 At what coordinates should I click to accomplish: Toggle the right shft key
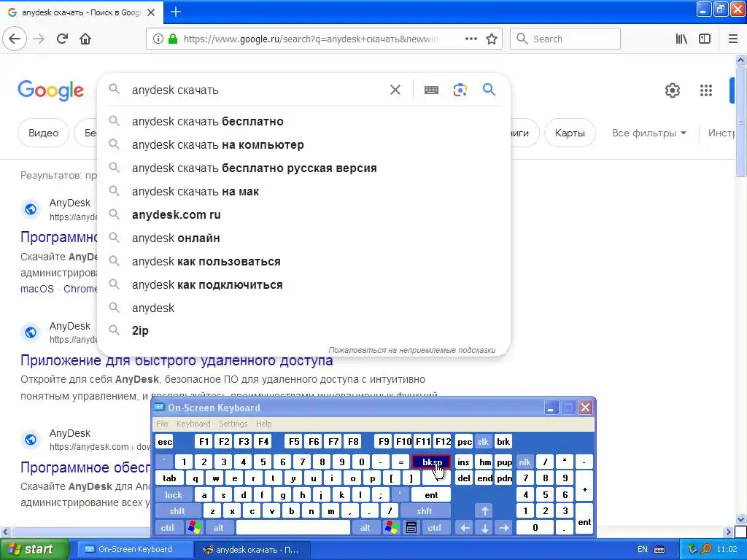click(x=425, y=511)
